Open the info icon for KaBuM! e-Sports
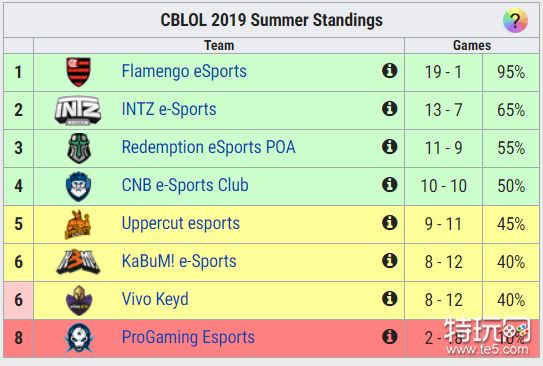This screenshot has width=543, height=366. pos(390,260)
